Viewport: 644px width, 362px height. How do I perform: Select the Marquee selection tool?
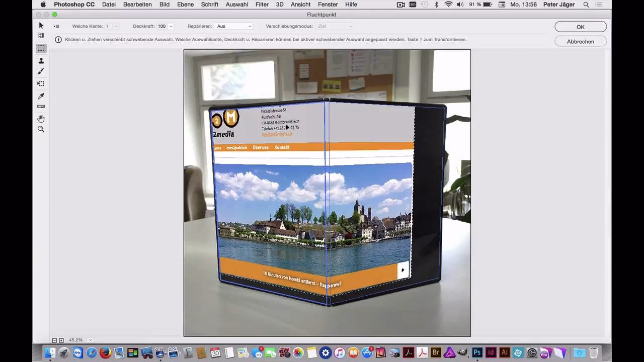click(41, 48)
